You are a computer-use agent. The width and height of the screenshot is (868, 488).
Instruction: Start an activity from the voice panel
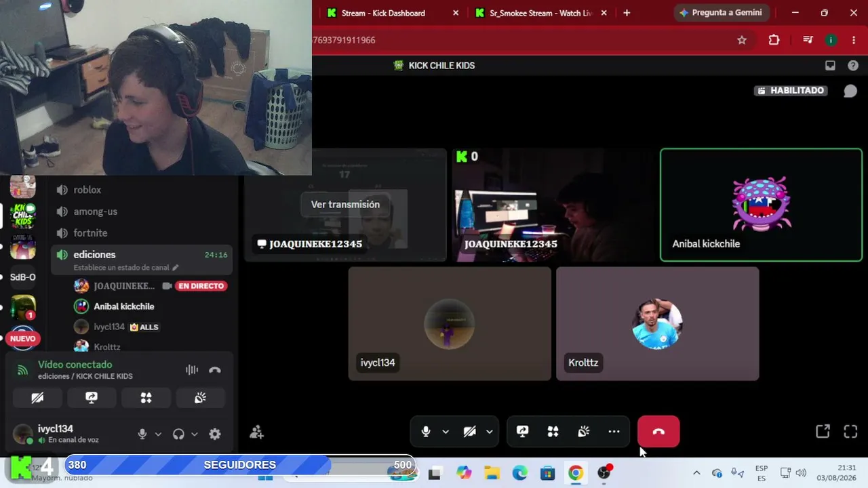[x=146, y=398]
